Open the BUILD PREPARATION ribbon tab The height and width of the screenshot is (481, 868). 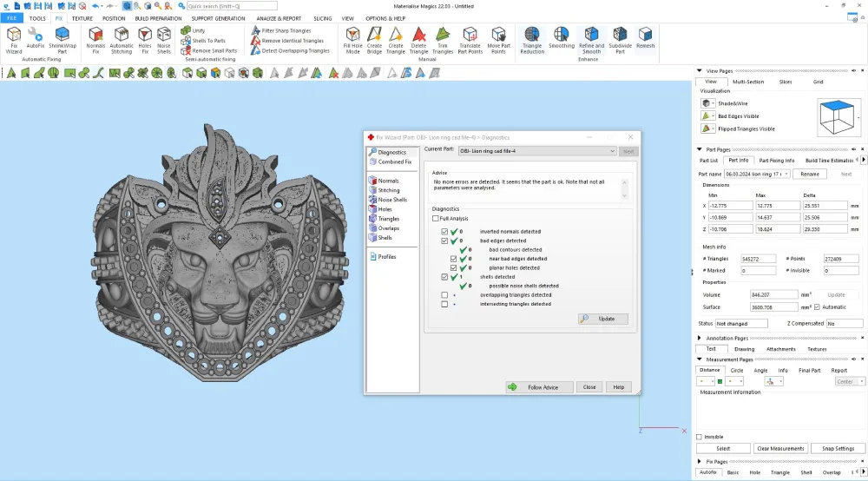(158, 18)
